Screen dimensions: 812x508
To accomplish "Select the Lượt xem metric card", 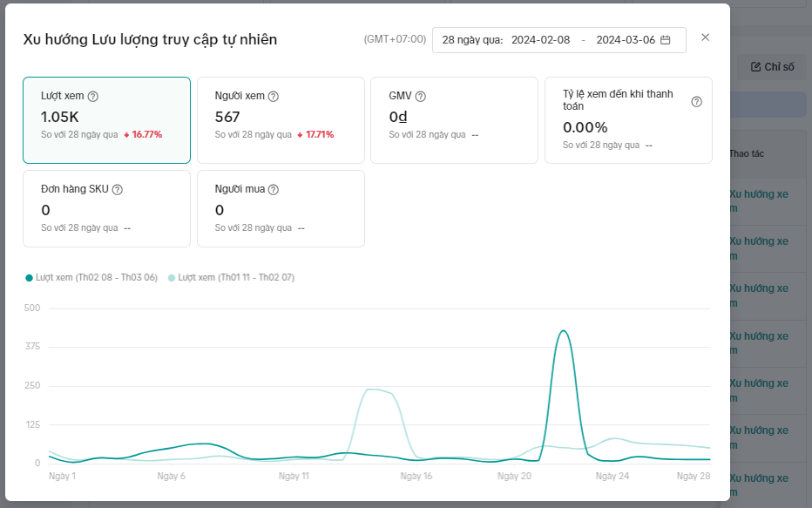I will point(106,120).
